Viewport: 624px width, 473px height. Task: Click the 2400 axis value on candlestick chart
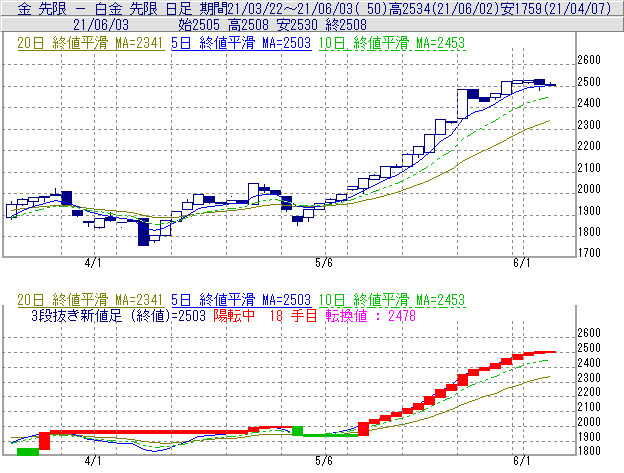[589, 103]
